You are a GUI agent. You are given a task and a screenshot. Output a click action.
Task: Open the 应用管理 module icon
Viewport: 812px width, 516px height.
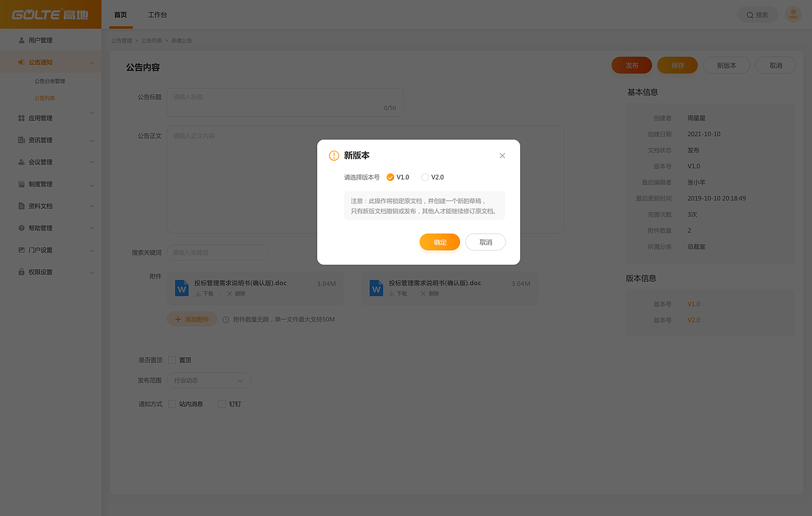(x=21, y=117)
